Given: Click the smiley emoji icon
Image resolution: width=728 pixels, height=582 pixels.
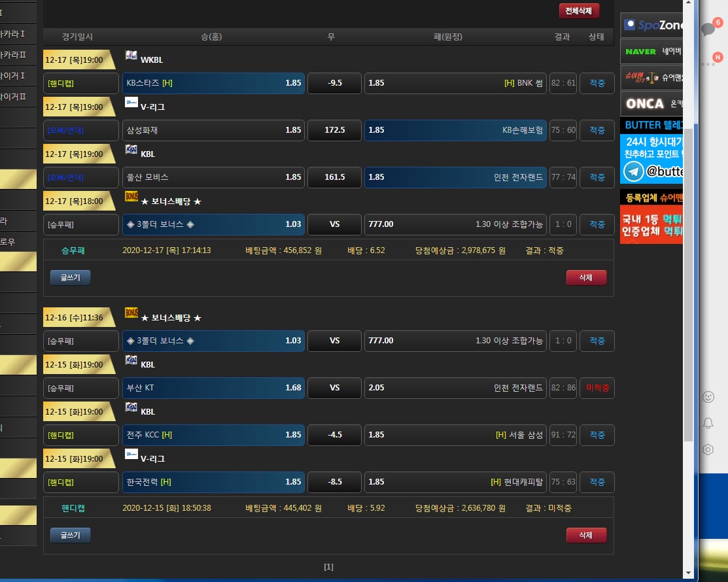Looking at the screenshot, I should pyautogui.click(x=708, y=397).
